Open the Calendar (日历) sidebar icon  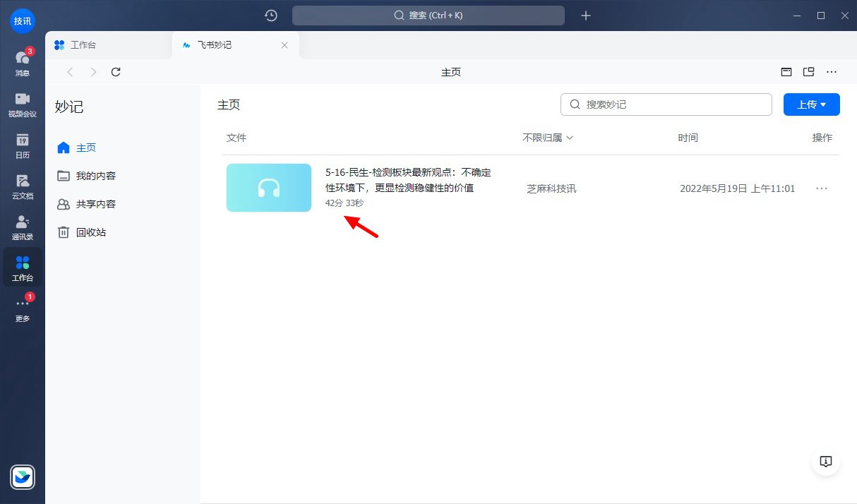click(x=22, y=145)
